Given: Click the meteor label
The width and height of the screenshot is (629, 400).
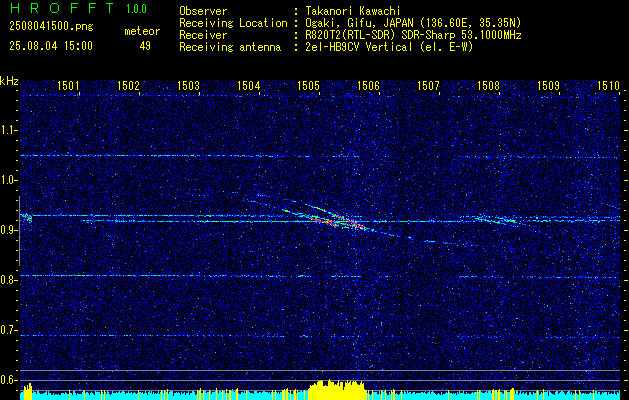Looking at the screenshot, I should point(142,31).
